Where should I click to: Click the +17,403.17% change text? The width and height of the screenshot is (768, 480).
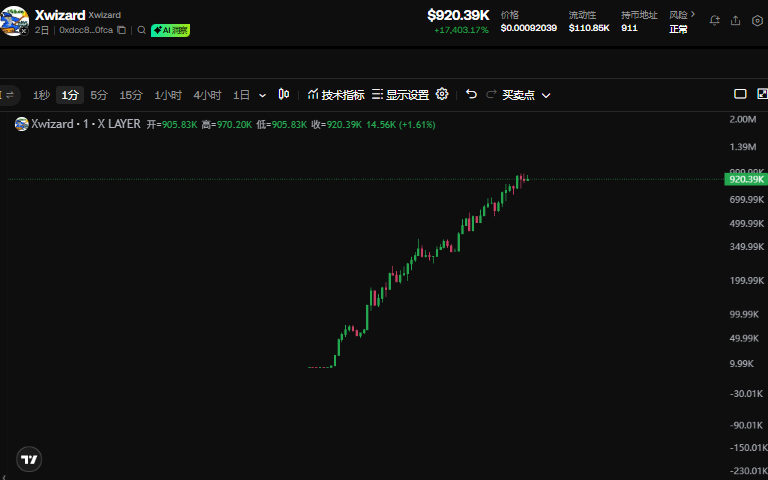pos(461,30)
